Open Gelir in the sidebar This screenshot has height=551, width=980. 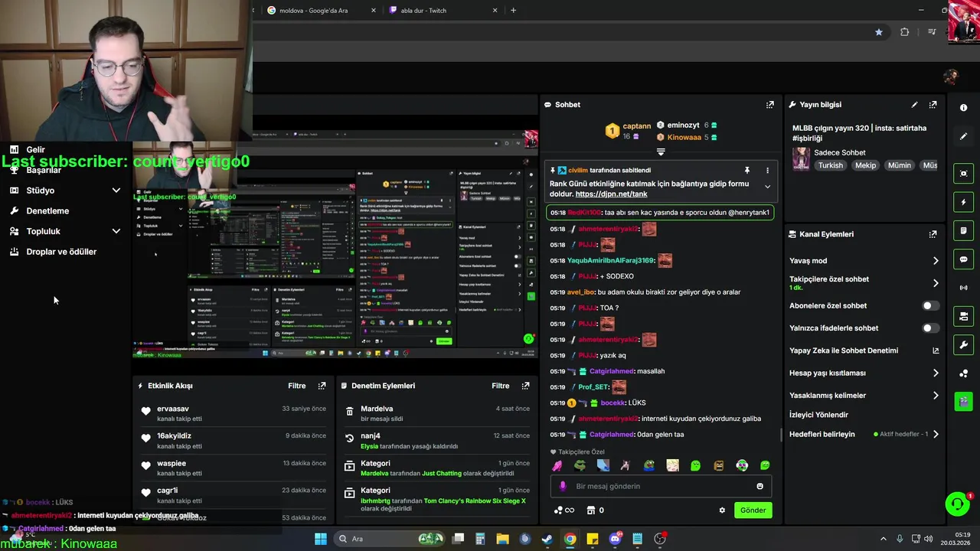pos(35,150)
